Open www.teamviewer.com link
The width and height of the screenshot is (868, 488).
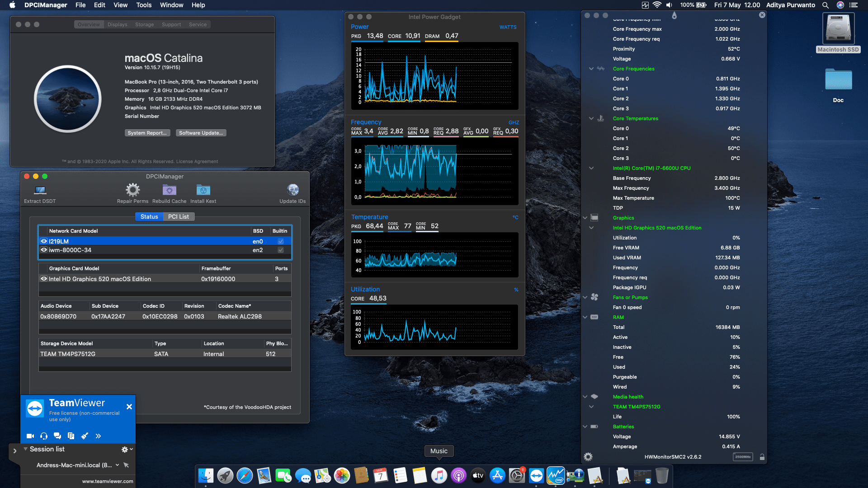pos(108,481)
